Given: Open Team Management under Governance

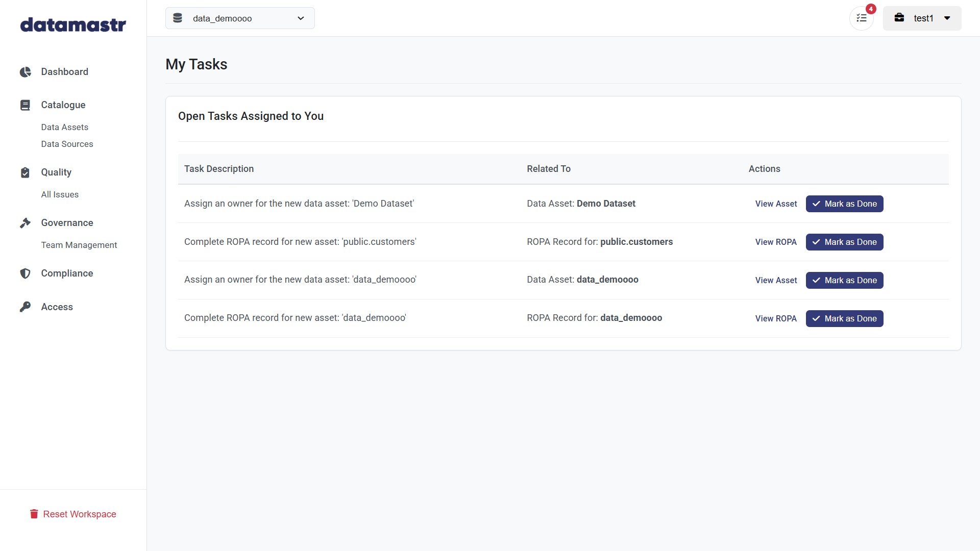Looking at the screenshot, I should pyautogui.click(x=79, y=245).
